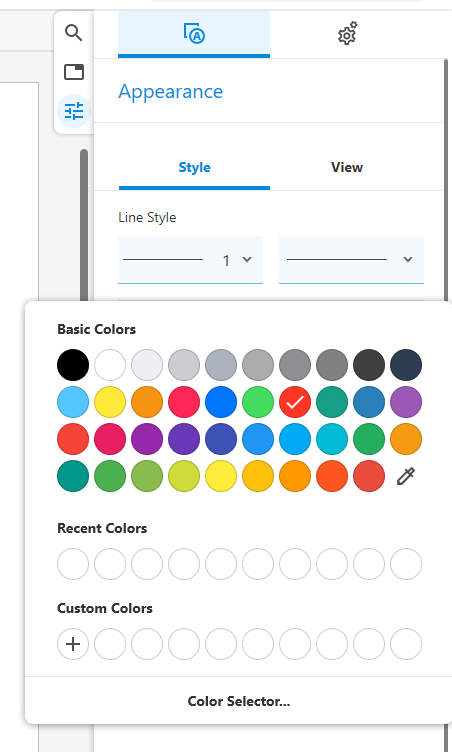Open the panel layout icon in sidebar
Screen dimensions: 452x752
(73, 72)
